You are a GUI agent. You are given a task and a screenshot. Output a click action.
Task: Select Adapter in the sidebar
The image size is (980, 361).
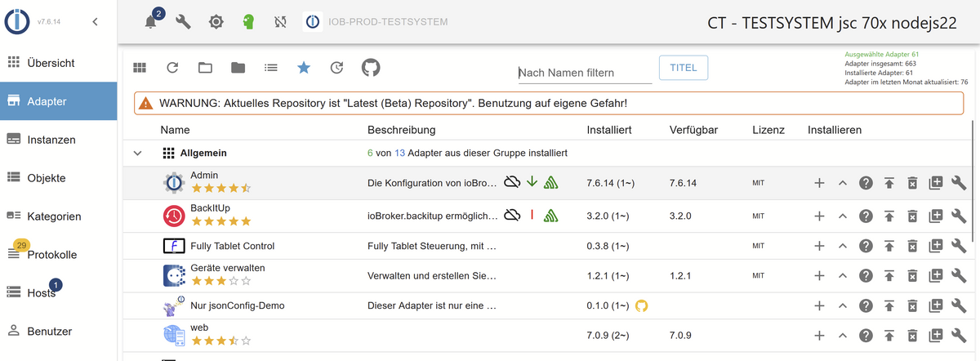coord(59,101)
